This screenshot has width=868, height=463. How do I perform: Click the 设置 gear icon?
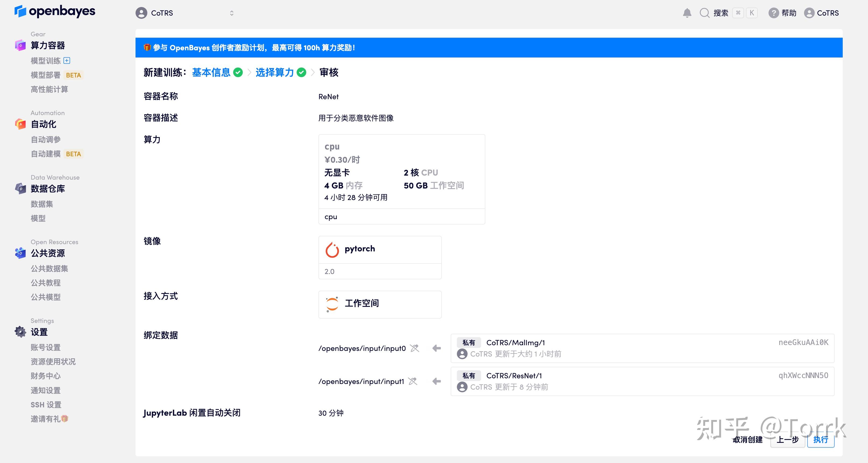pyautogui.click(x=20, y=332)
